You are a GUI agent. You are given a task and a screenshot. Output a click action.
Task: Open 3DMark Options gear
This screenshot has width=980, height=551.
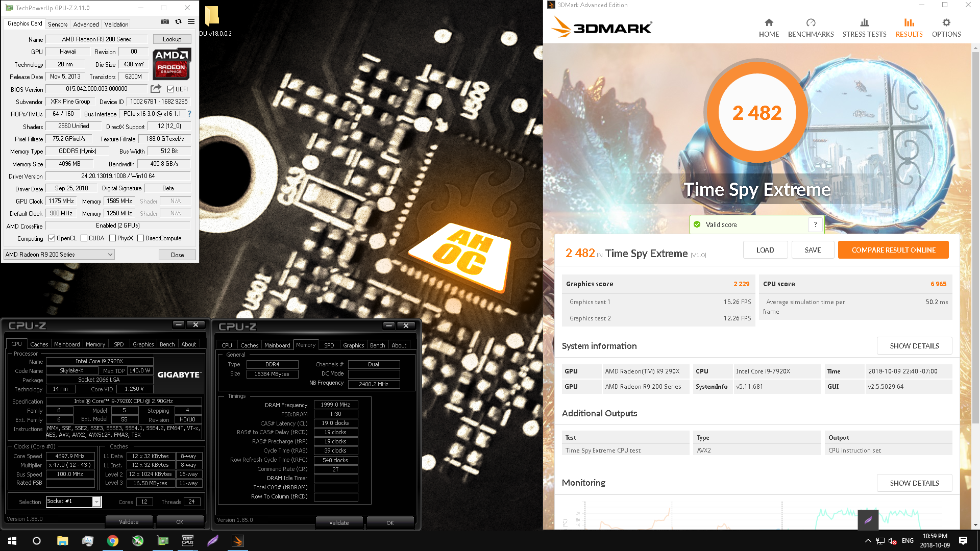coord(946,28)
